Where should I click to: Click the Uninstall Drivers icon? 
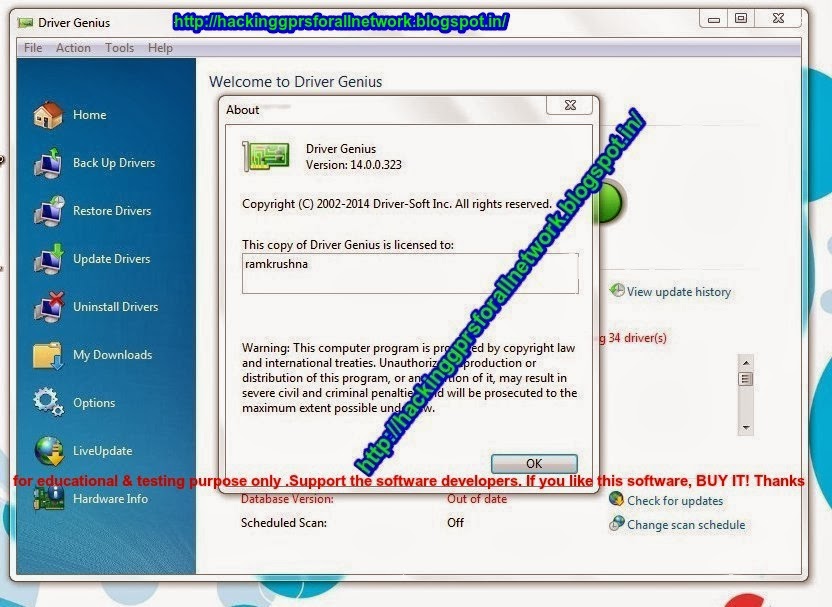click(48, 307)
